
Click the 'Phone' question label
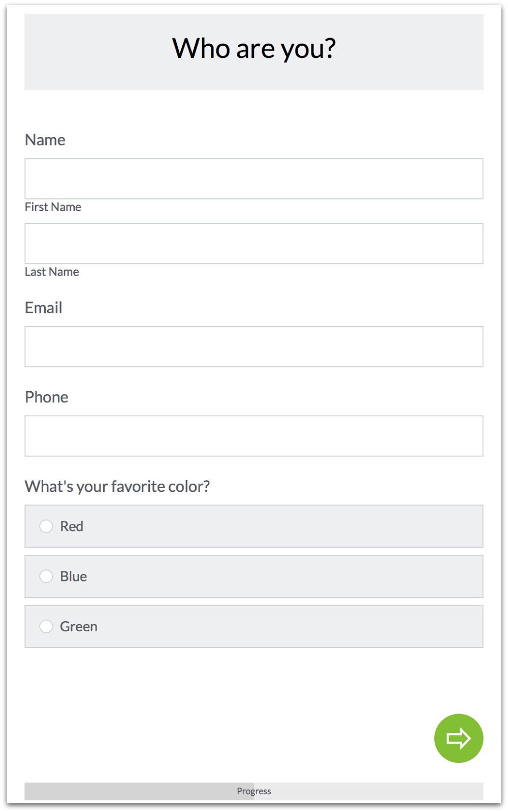click(x=47, y=397)
